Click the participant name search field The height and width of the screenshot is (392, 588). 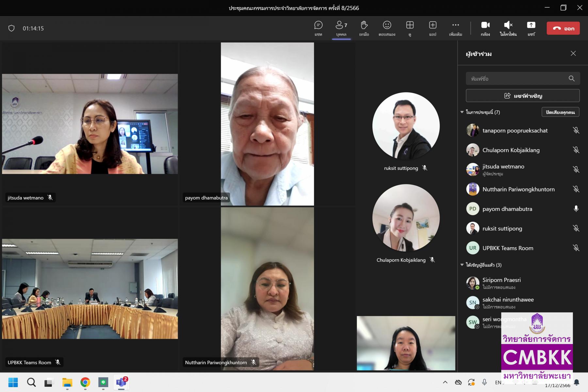(523, 78)
